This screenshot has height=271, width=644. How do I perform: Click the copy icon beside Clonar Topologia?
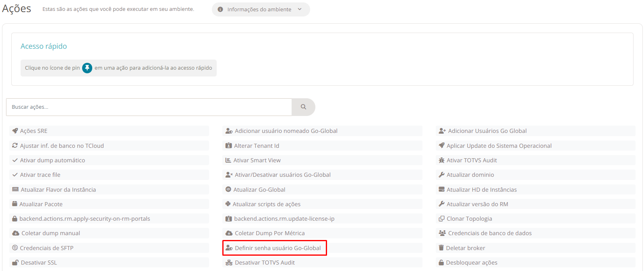tap(442, 219)
